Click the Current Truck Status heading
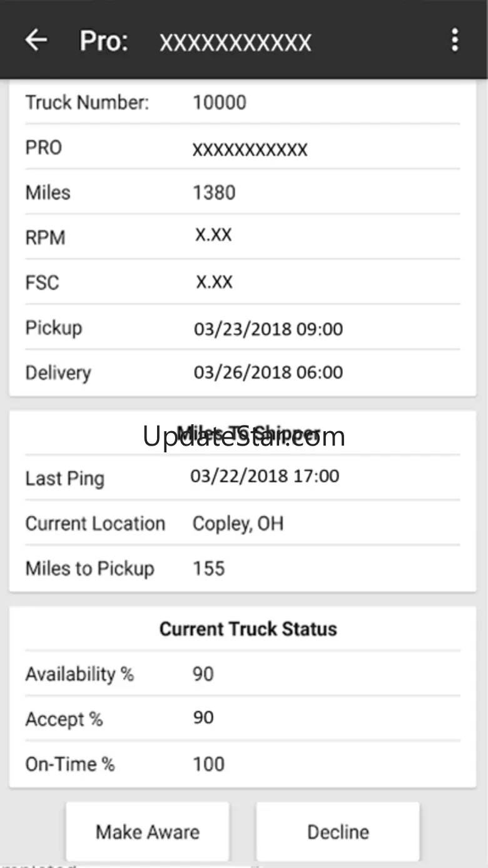 tap(248, 629)
